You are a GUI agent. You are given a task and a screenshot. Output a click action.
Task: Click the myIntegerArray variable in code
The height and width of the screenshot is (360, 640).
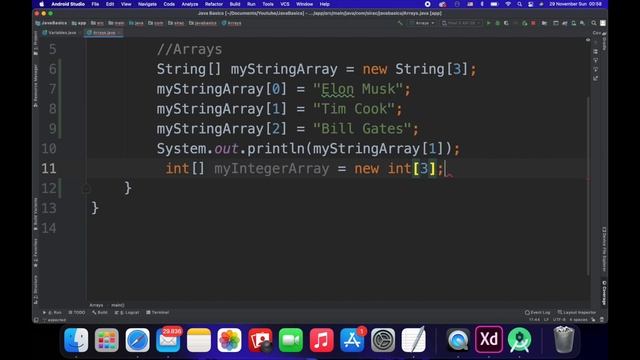point(271,168)
